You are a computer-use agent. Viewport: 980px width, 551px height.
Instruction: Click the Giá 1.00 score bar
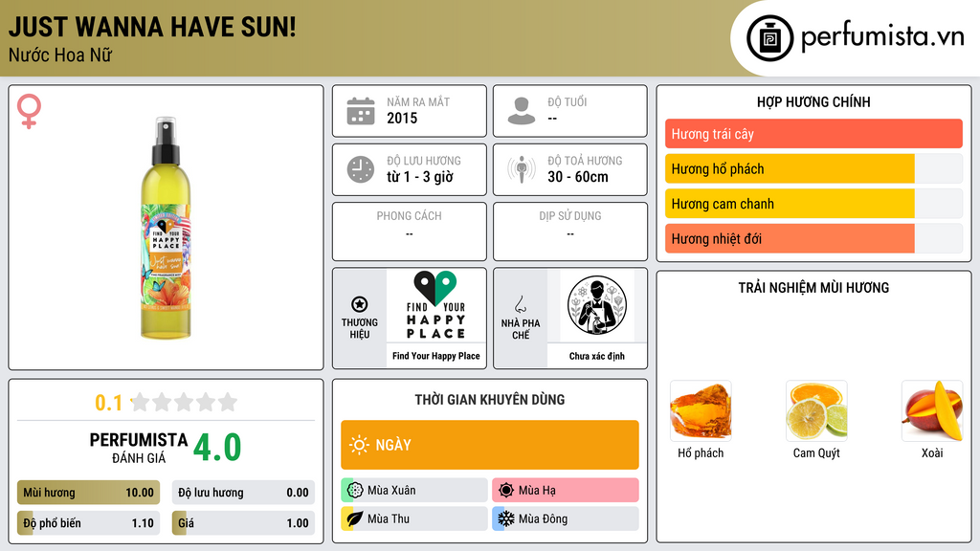(243, 523)
